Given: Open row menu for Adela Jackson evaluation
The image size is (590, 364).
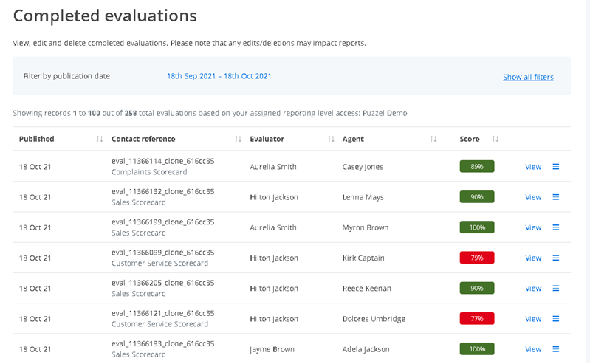Looking at the screenshot, I should click(x=556, y=348).
